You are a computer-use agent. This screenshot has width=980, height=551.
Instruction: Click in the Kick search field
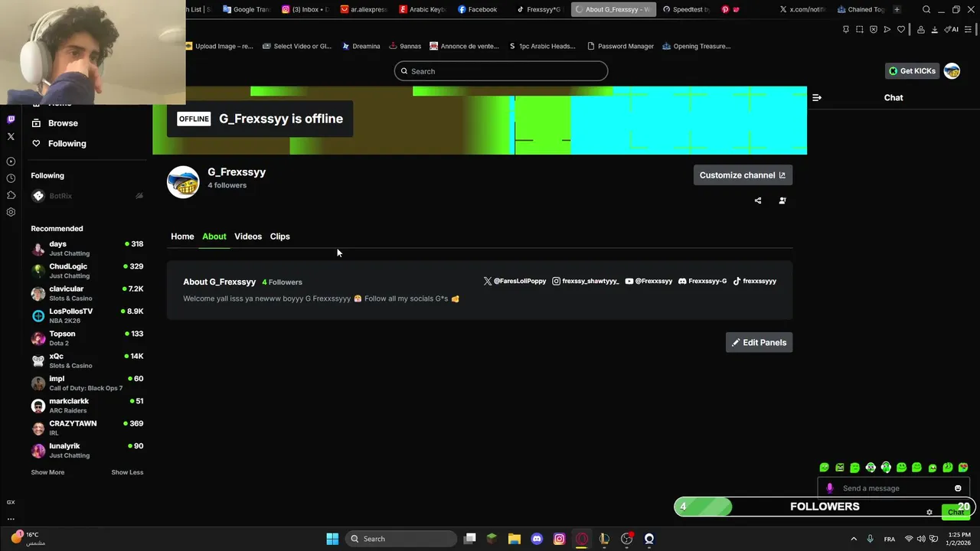501,71
